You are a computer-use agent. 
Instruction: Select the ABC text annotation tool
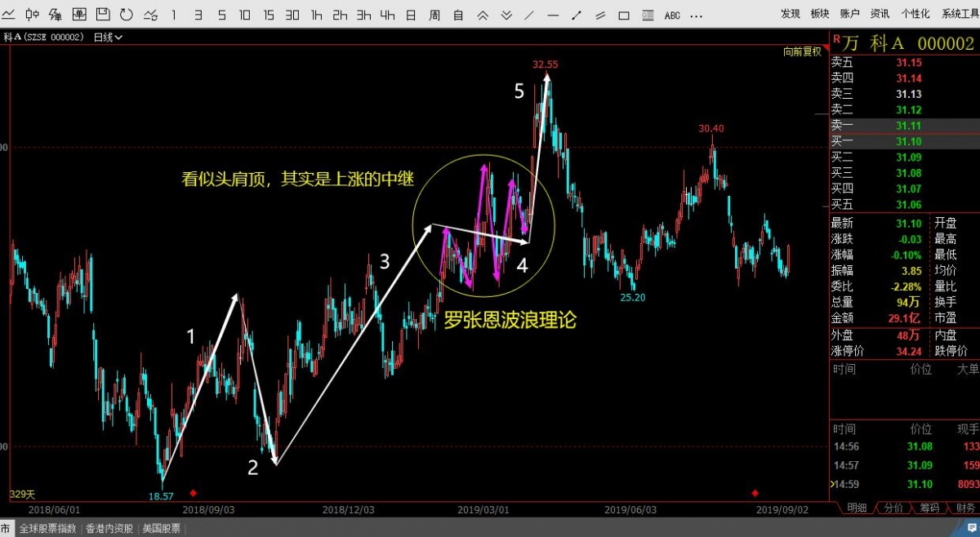[x=672, y=15]
